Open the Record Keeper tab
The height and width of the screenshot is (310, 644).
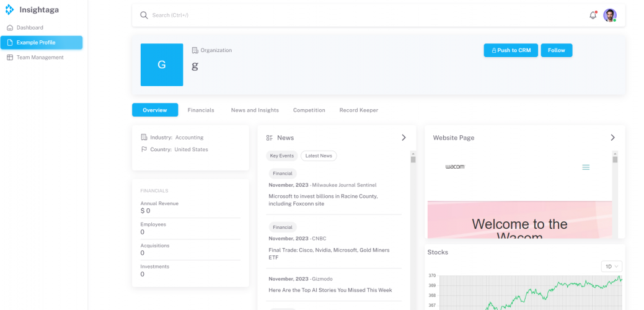pyautogui.click(x=358, y=110)
